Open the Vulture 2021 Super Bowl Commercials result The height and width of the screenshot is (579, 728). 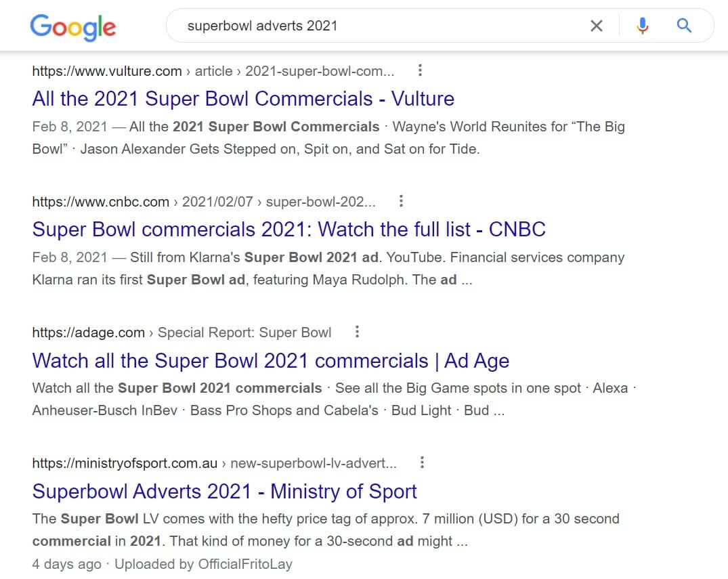pos(242,99)
